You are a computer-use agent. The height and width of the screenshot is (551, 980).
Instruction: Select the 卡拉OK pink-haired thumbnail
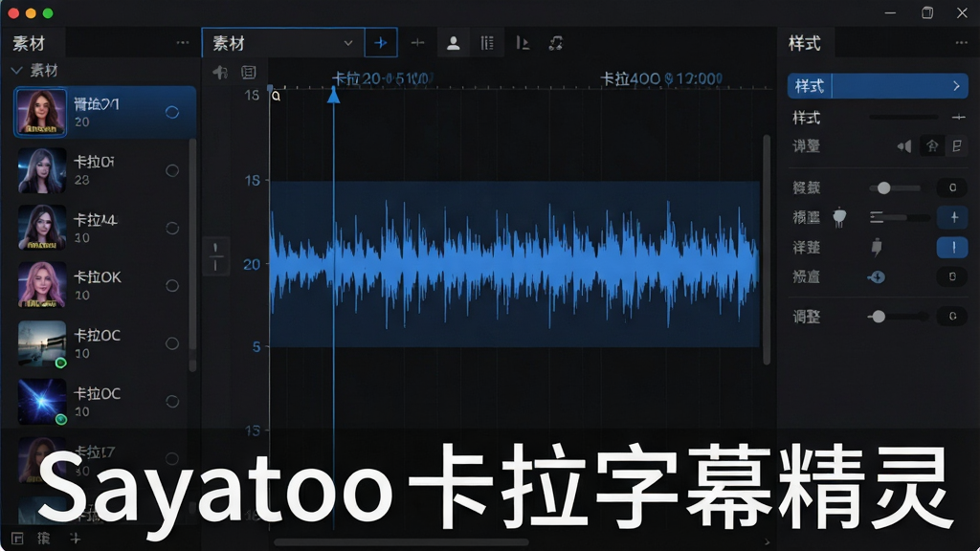pyautogui.click(x=42, y=285)
